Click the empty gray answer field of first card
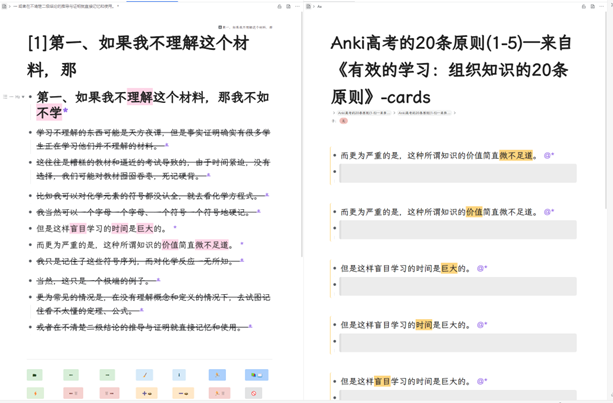Viewport: 613px width, 403px height. 457,174
